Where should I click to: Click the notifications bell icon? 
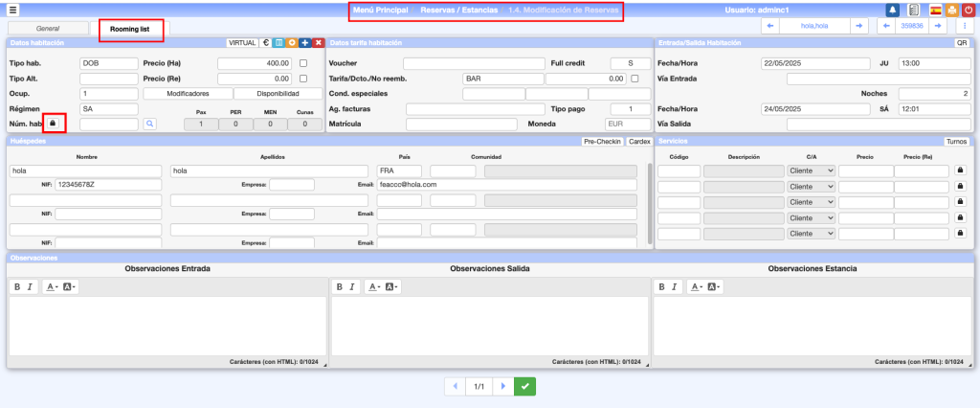click(892, 10)
